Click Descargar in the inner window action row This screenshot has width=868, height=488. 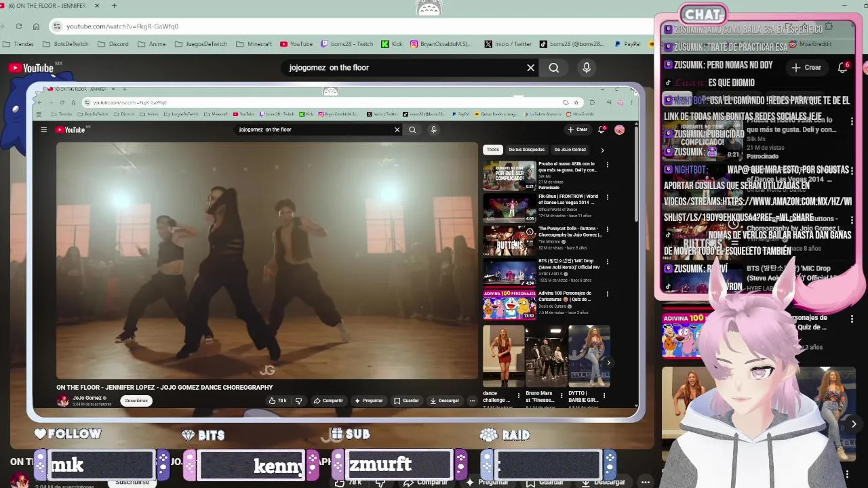pos(445,401)
